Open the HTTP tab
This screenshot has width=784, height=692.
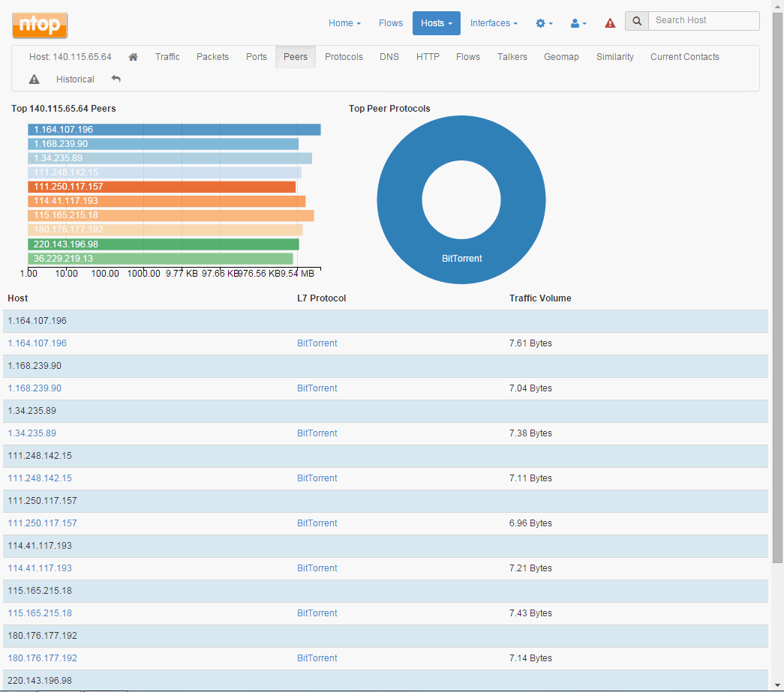(x=428, y=57)
